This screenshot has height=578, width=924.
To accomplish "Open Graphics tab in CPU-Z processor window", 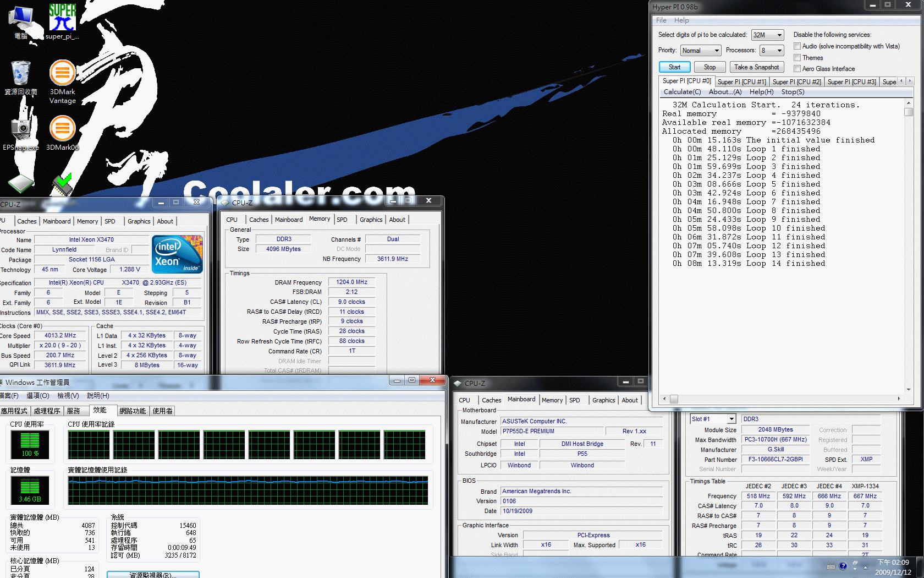I will click(139, 221).
